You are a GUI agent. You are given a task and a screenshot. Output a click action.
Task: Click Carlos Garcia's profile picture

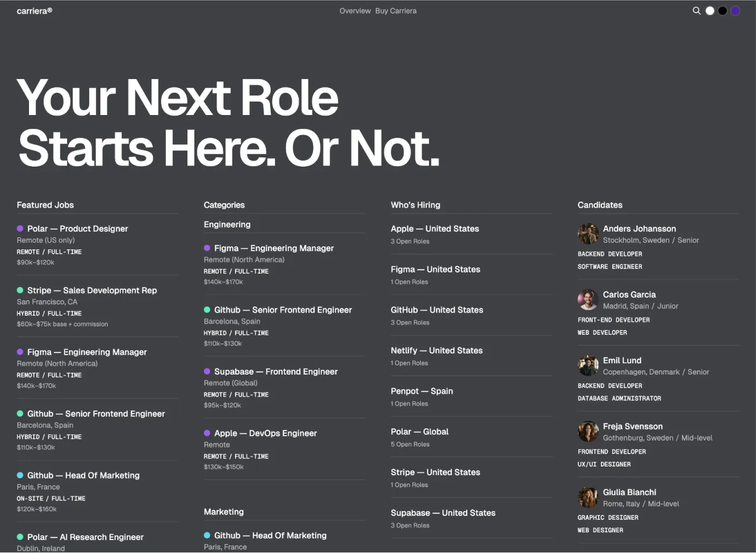point(588,300)
